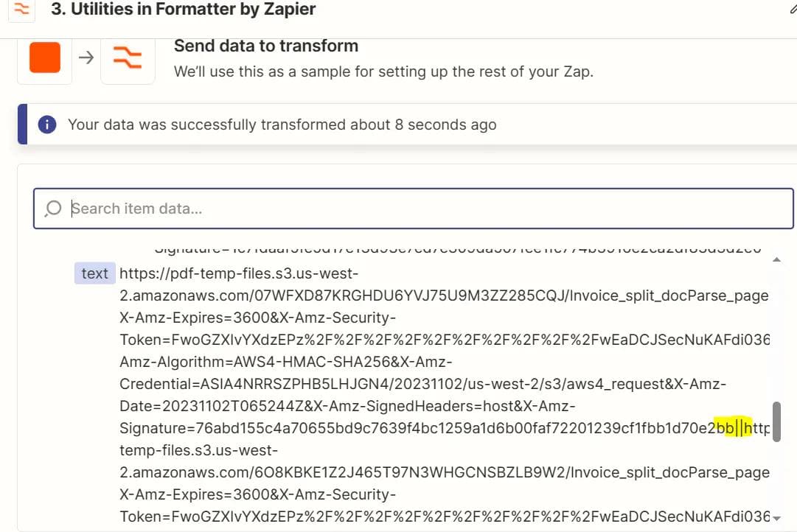Click inside the Search item data field
This screenshot has width=797, height=532.
[295, 209]
